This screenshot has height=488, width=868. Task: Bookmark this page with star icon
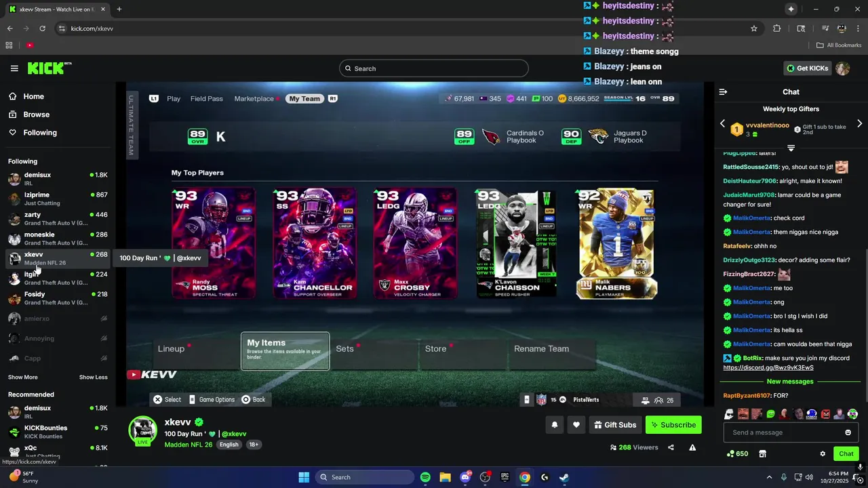(x=753, y=28)
